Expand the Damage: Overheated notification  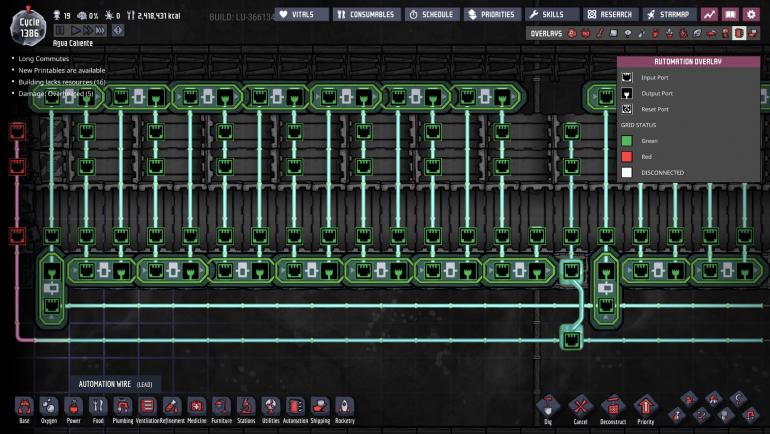(x=56, y=93)
